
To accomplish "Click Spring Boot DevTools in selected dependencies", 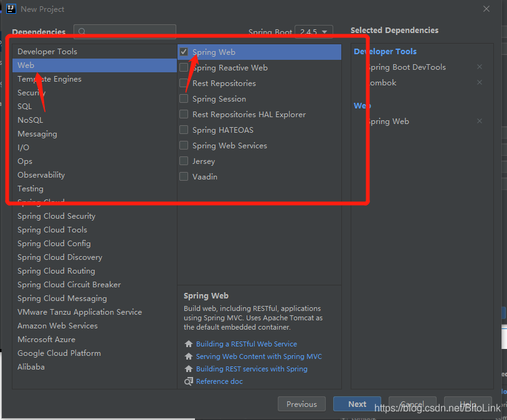I will tap(407, 67).
